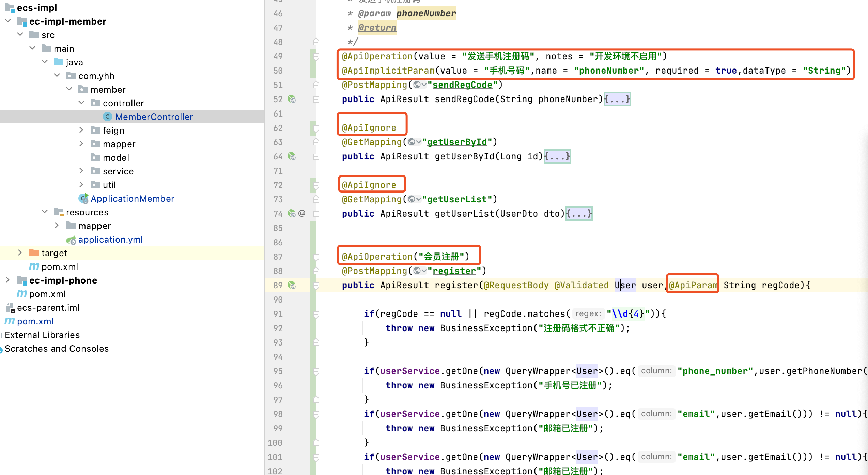
Task: Expand the feign package folder
Action: (x=81, y=130)
